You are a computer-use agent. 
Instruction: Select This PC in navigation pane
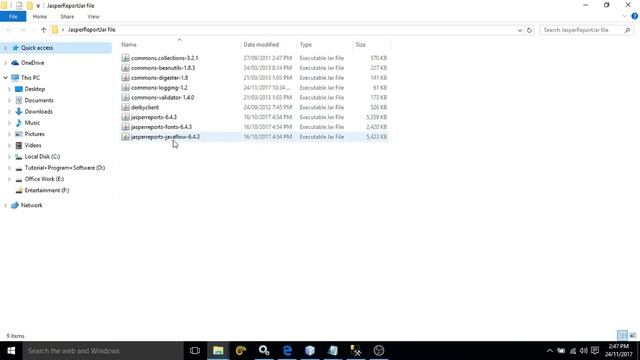click(x=30, y=78)
